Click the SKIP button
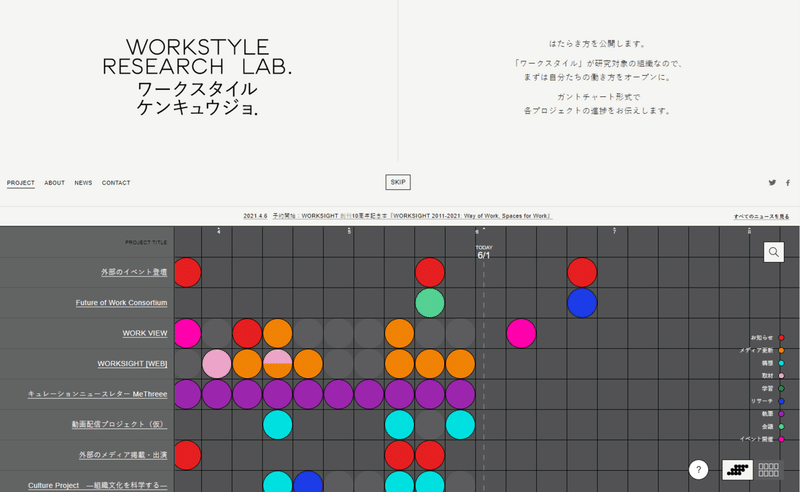Image resolution: width=800 pixels, height=492 pixels. tap(398, 182)
